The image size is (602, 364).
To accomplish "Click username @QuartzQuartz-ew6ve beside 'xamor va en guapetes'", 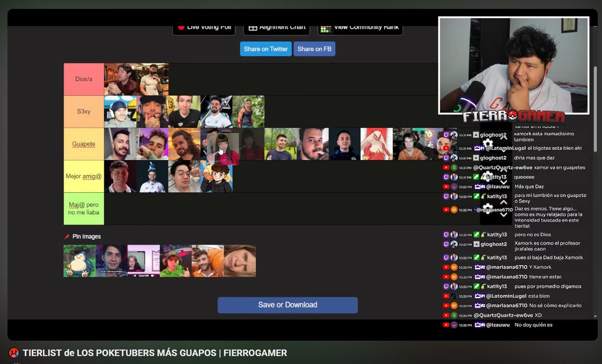I will [503, 167].
